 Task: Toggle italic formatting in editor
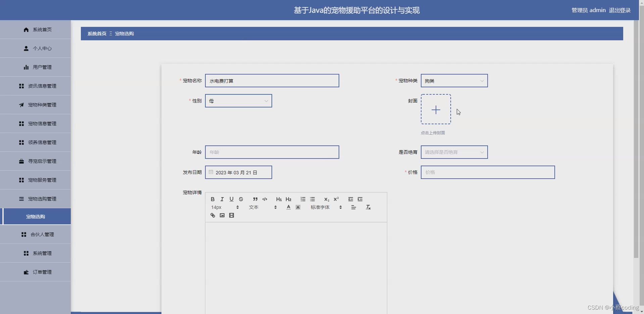tap(222, 199)
